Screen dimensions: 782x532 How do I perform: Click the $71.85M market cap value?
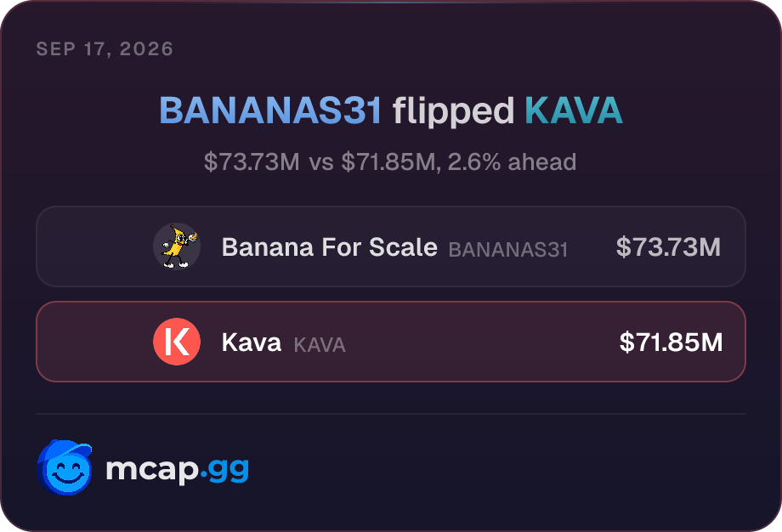tap(671, 342)
